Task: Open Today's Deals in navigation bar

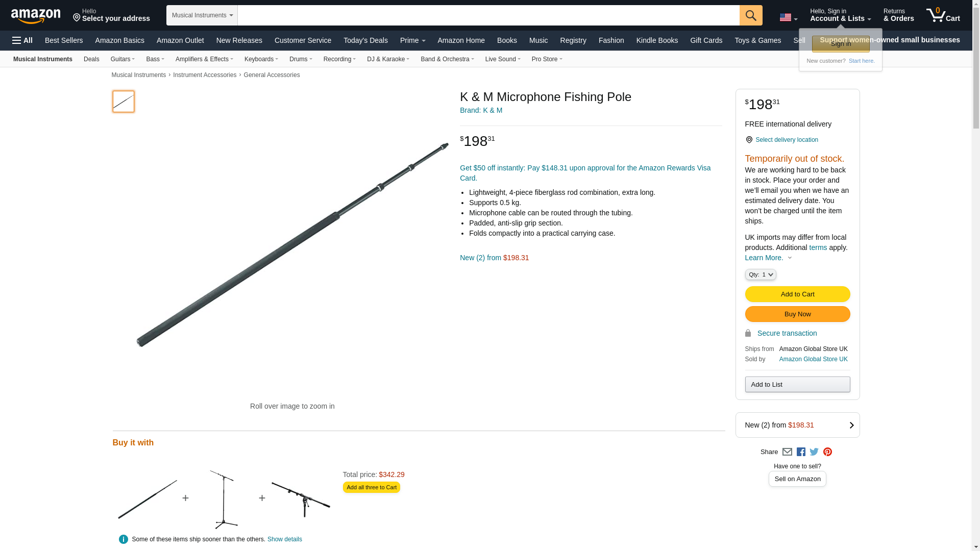Action: point(365,40)
